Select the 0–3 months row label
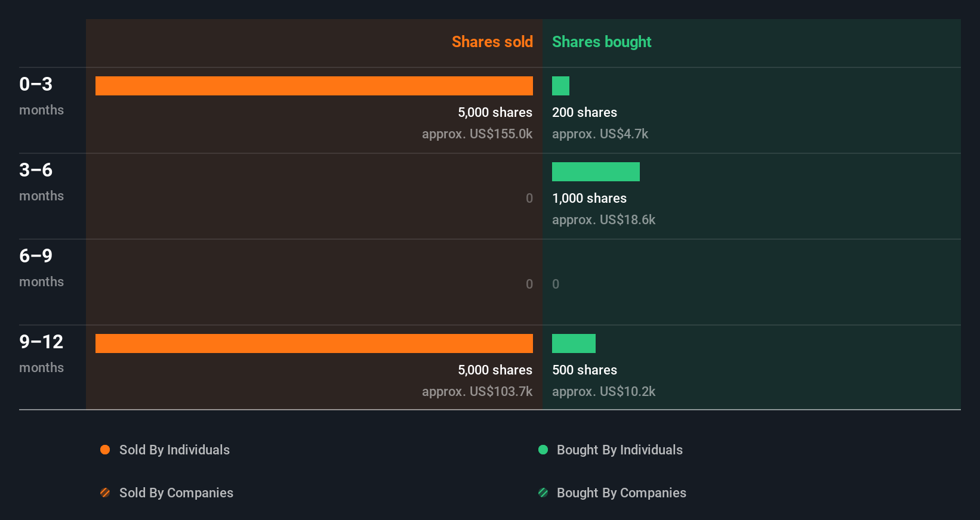The height and width of the screenshot is (520, 980). (41, 95)
